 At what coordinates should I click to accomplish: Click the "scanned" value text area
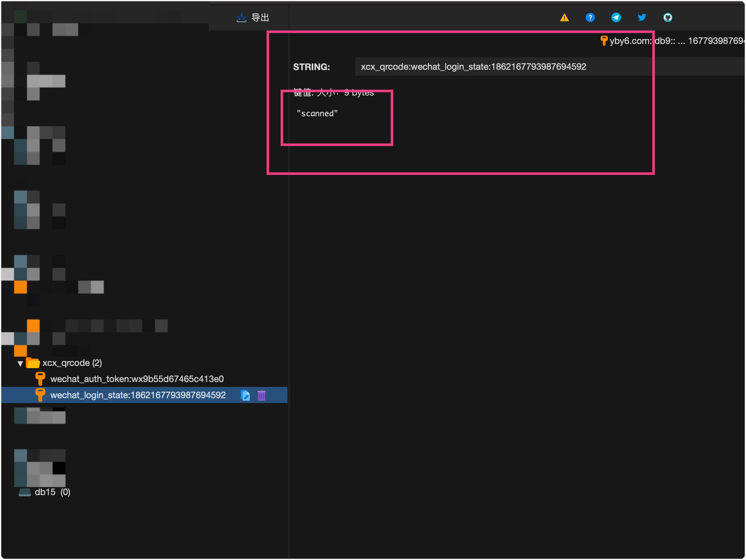coord(317,114)
